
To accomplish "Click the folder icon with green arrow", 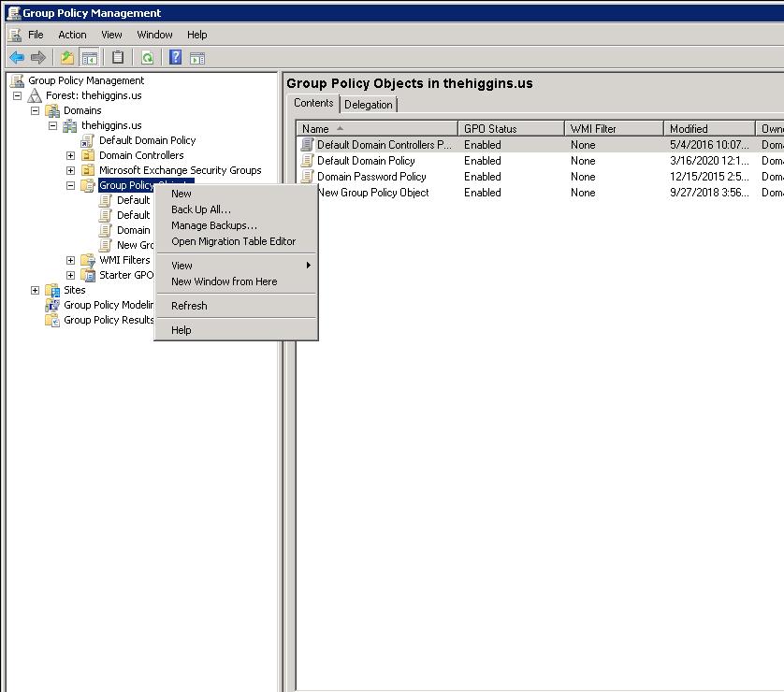I will (65, 57).
